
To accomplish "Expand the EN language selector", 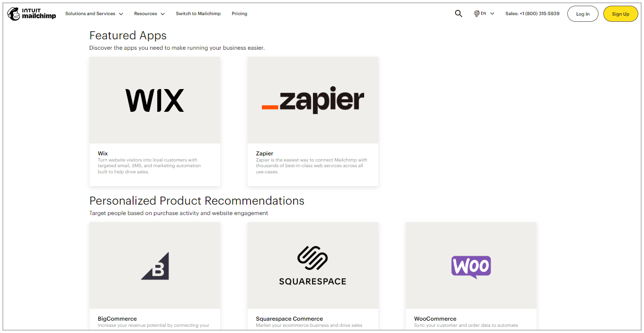I will click(484, 13).
